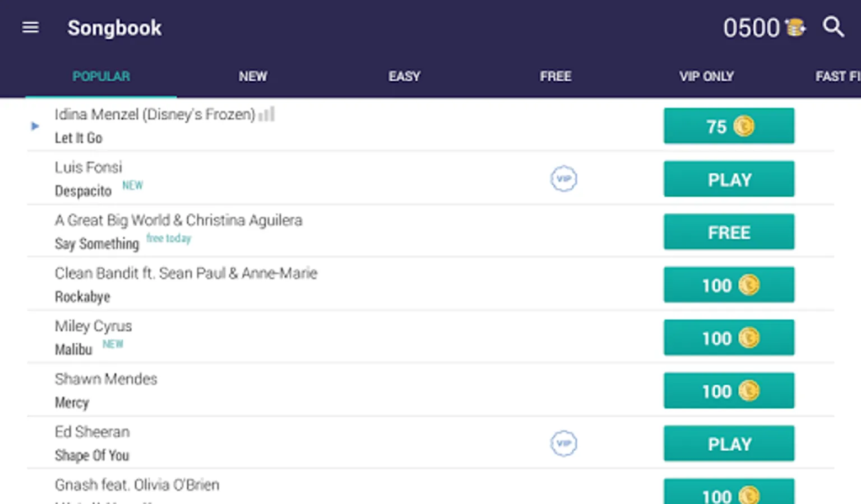Screen dimensions: 861x504
Task: Switch to the NEW tab
Action: (253, 76)
